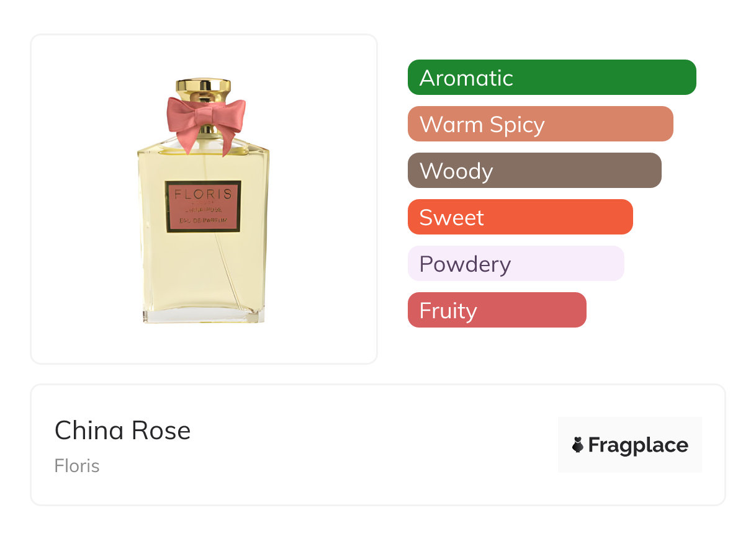
Task: Select the red Fruity accord bar
Action: [x=497, y=310]
